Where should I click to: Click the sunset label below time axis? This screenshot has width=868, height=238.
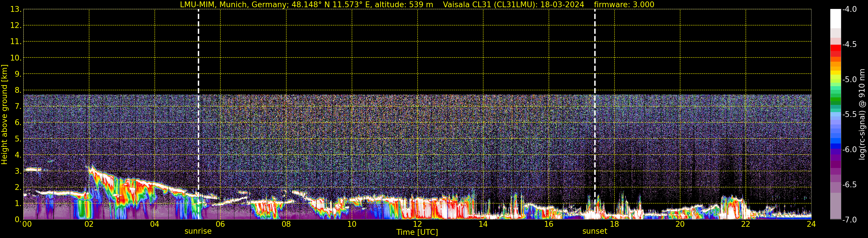pos(595,231)
